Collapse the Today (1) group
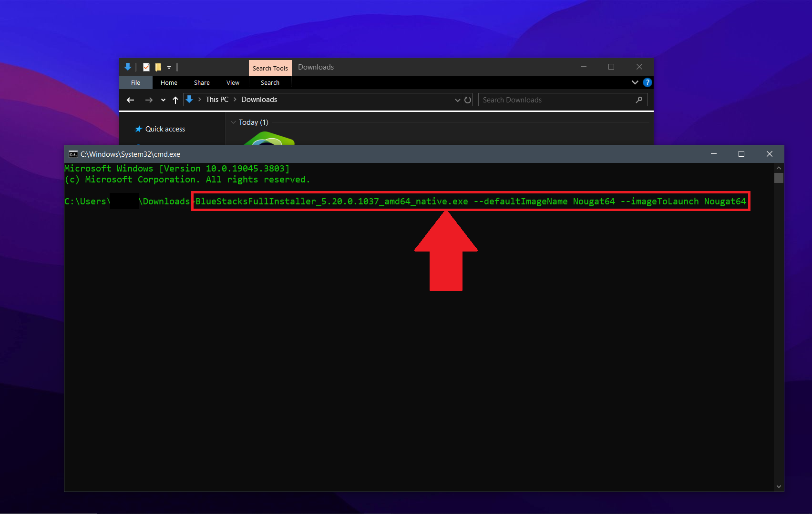812x514 pixels. click(233, 122)
